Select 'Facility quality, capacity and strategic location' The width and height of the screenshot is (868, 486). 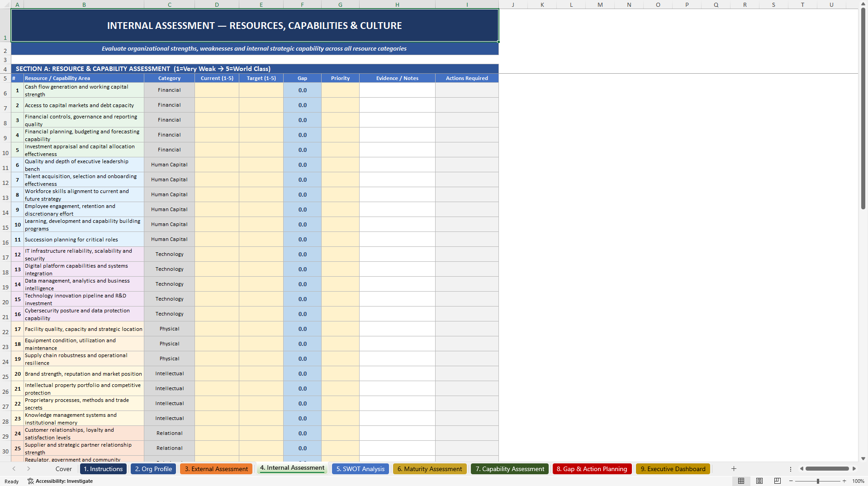(x=84, y=329)
